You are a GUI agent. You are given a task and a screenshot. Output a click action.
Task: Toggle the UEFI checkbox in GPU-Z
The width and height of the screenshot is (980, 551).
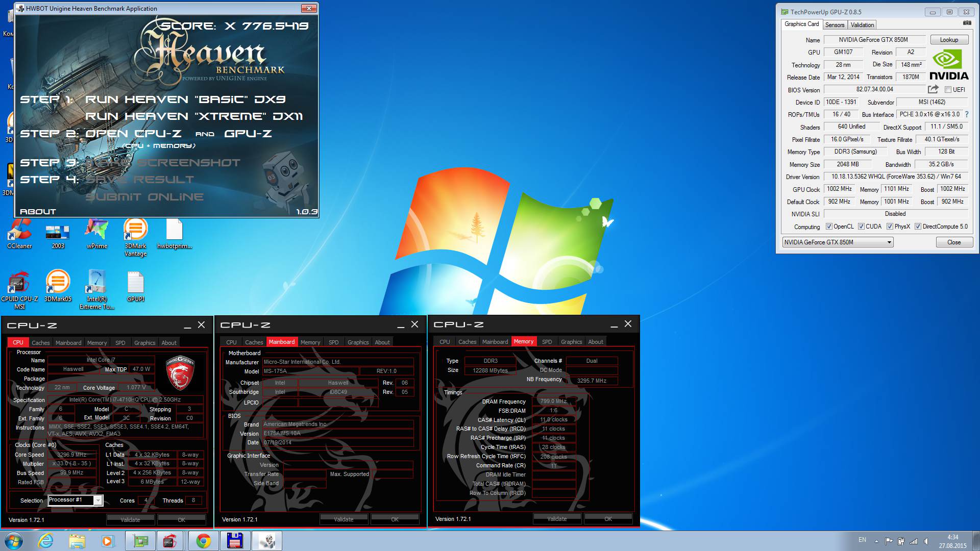pyautogui.click(x=948, y=90)
